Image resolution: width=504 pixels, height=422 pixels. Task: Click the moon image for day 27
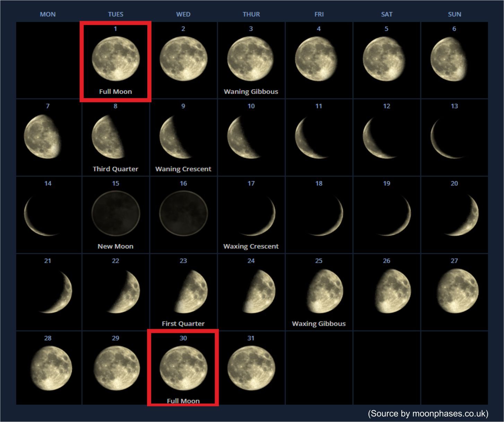458,291
